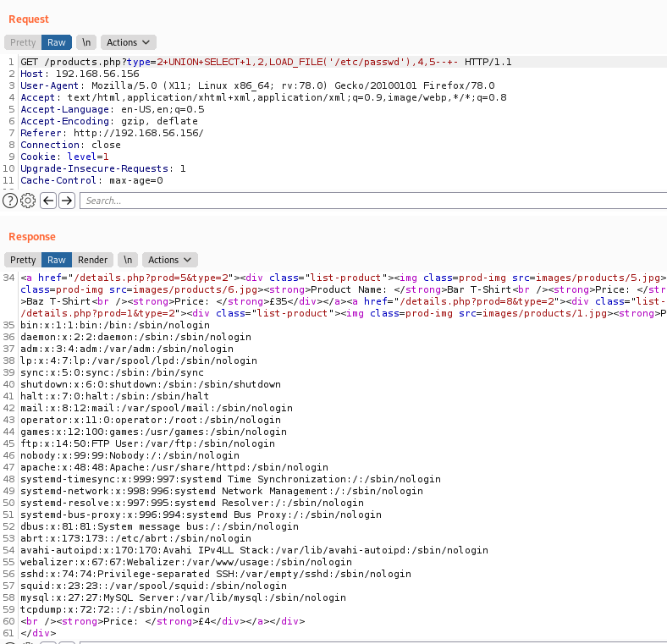
Task: Click the Cookie: level=1 header line
Action: [x=64, y=157]
